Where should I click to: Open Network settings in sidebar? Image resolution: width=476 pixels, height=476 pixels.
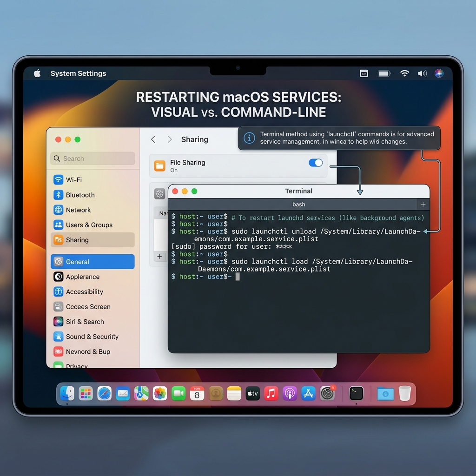(93, 210)
